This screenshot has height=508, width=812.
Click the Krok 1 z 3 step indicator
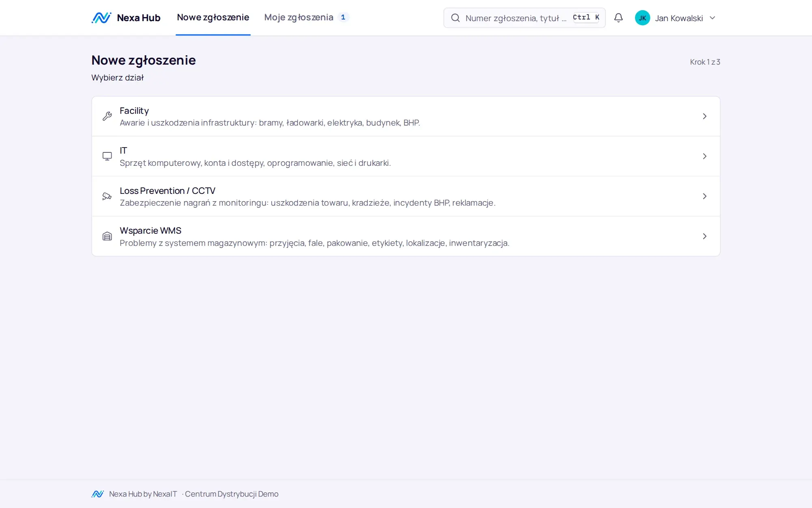click(x=705, y=62)
